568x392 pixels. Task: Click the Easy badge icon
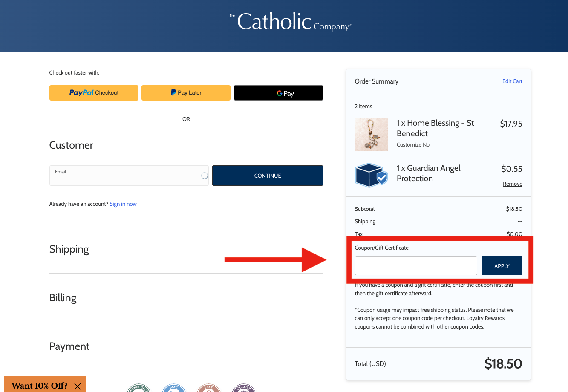pyautogui.click(x=209, y=388)
